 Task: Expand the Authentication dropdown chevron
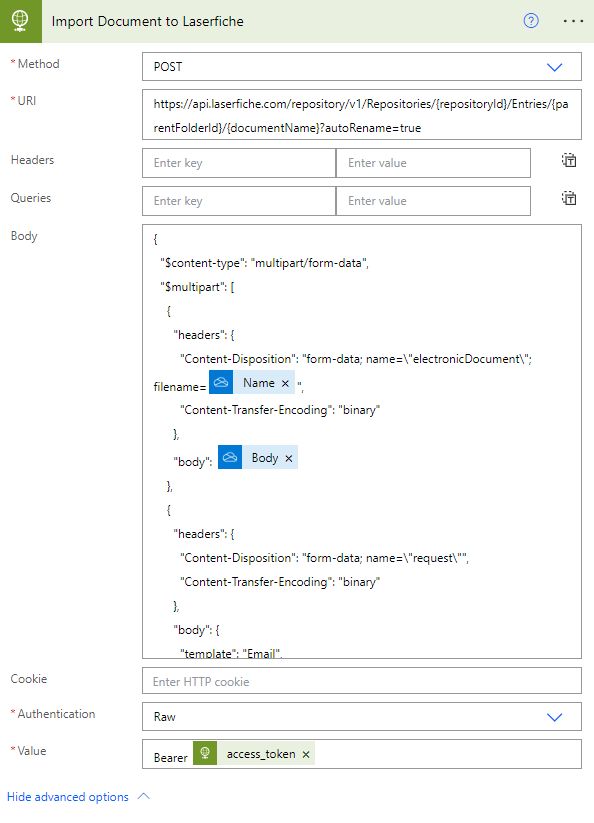click(555, 717)
